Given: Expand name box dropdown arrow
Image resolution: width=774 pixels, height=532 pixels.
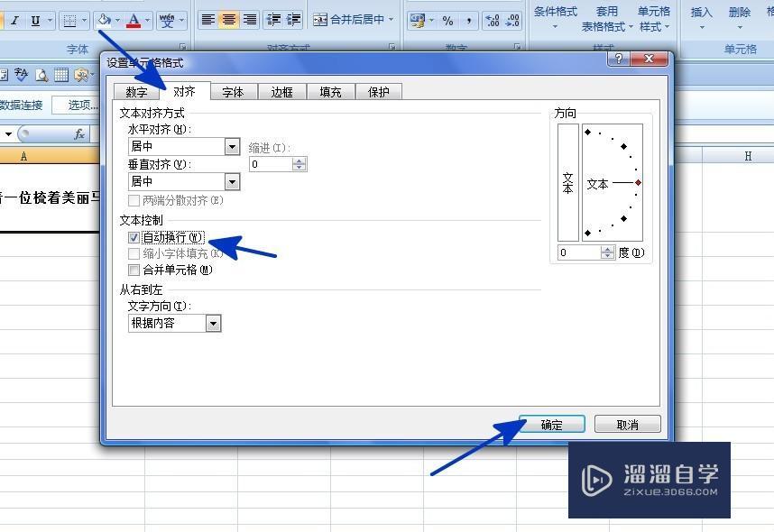Looking at the screenshot, I should click(8, 134).
